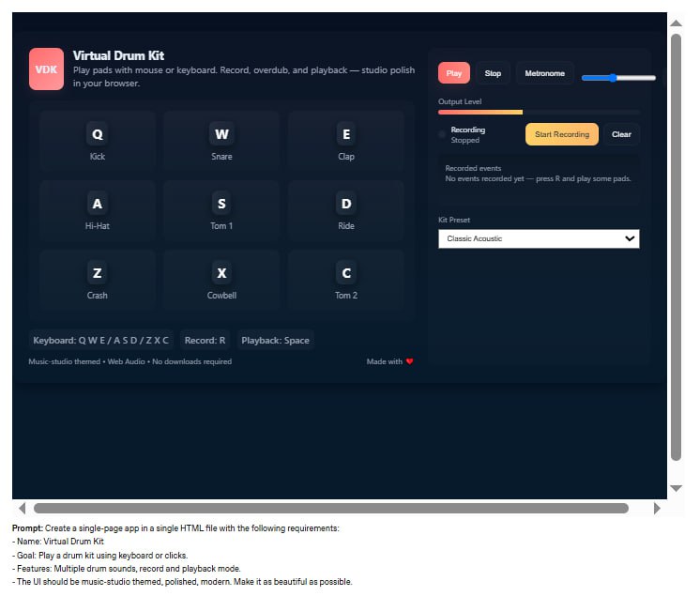Click the vertical scrollbar up arrow

click(x=676, y=23)
